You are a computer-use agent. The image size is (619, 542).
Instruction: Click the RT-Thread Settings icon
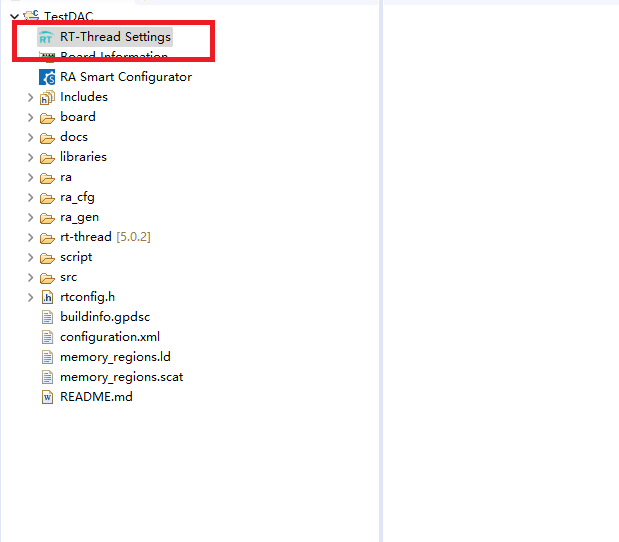point(46,37)
